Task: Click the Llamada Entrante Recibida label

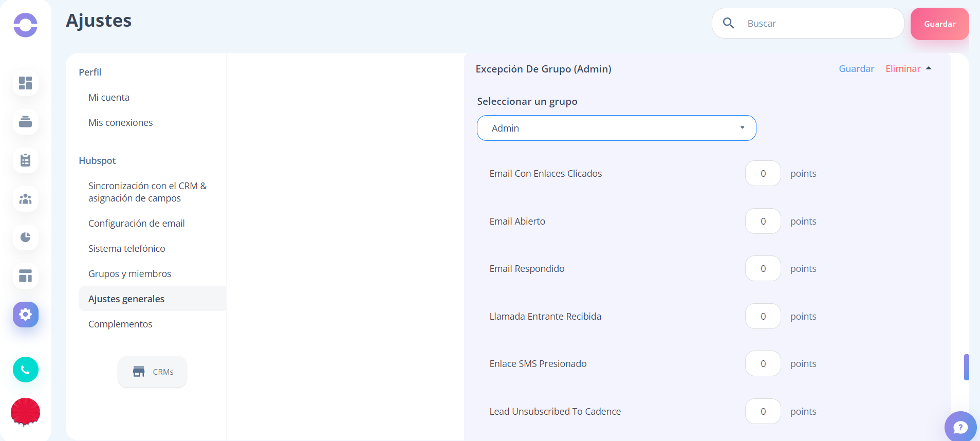Action: (545, 316)
